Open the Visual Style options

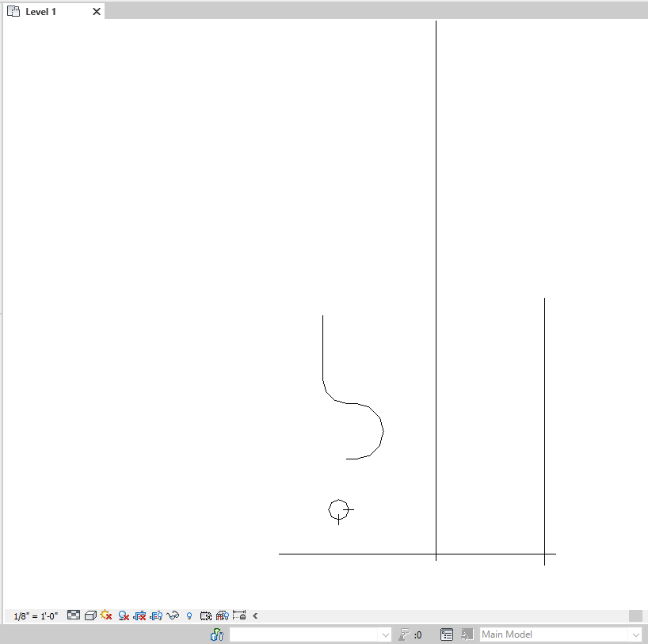coord(89,615)
